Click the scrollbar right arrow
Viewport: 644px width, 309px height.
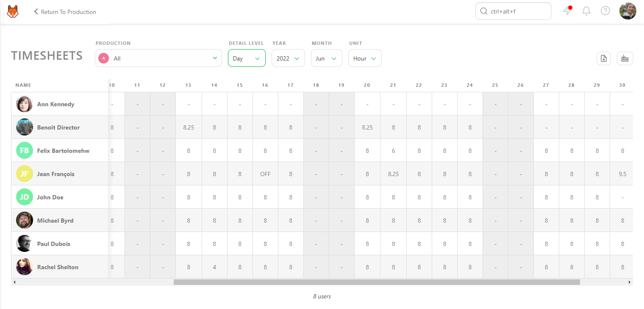coord(629,282)
